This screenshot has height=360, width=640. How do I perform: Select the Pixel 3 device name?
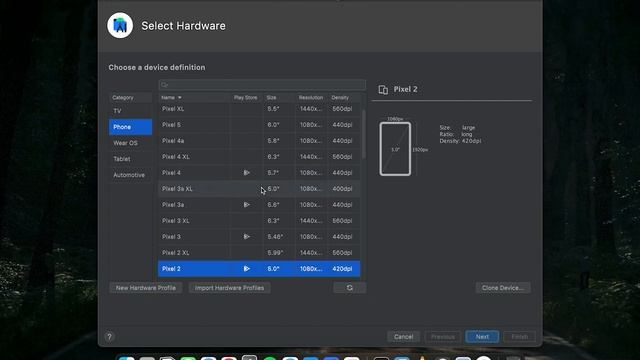[x=171, y=237]
